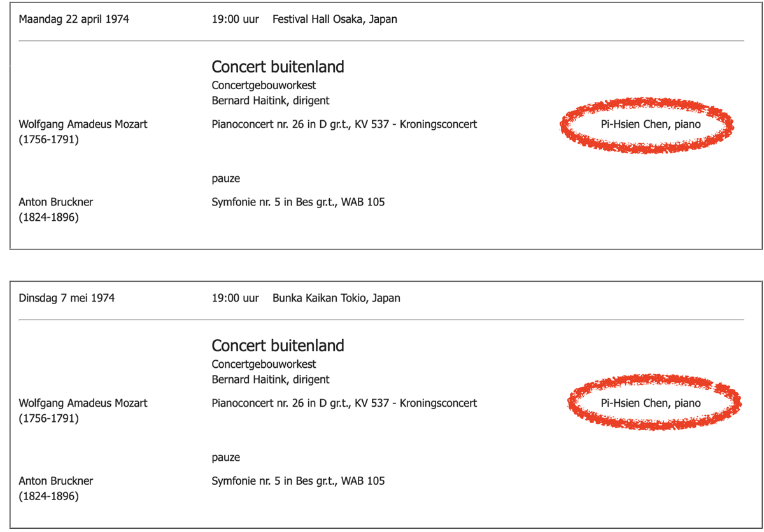
Task: Click '(1824-1896)' in the 22 april entry
Action: 49,218
